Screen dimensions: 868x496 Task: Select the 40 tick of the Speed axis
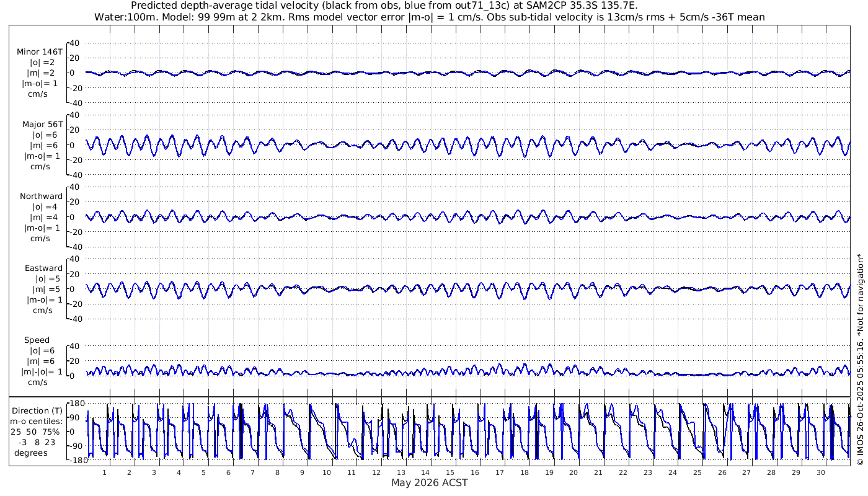coord(75,346)
